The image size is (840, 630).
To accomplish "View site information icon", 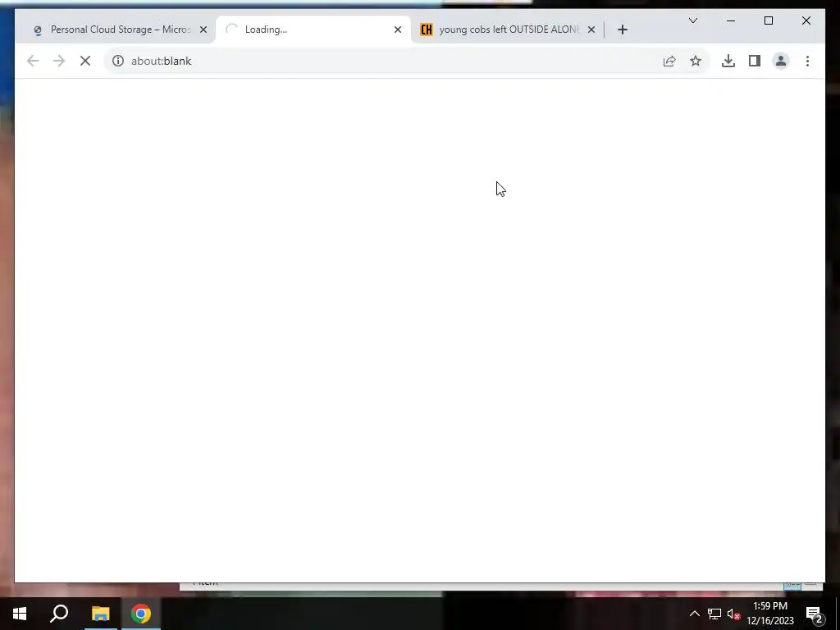I will (118, 61).
